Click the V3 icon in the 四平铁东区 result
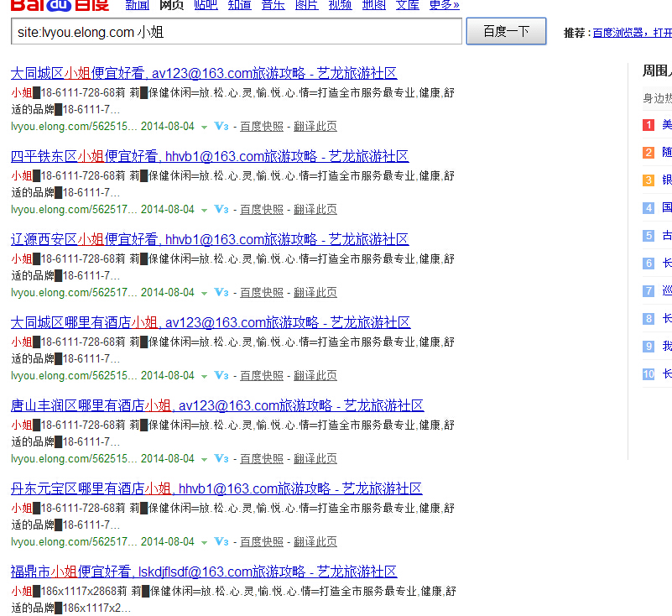This screenshot has width=672, height=616. [x=221, y=210]
